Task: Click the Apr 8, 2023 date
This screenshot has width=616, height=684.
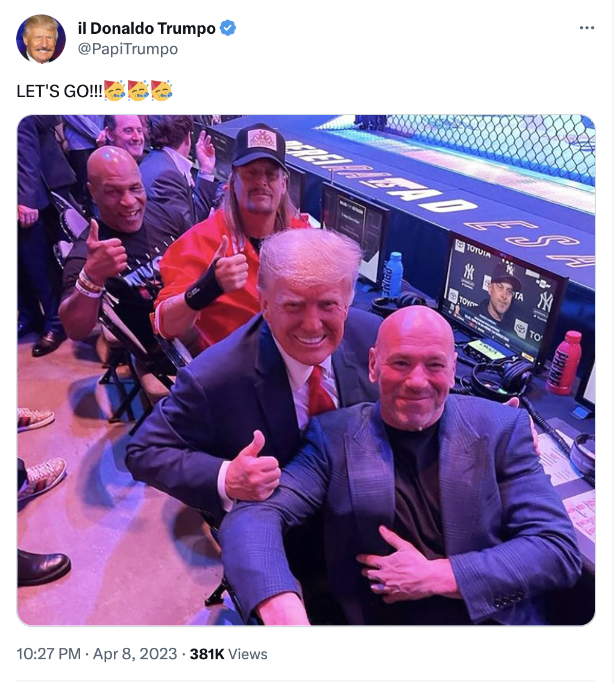Action: [135, 654]
